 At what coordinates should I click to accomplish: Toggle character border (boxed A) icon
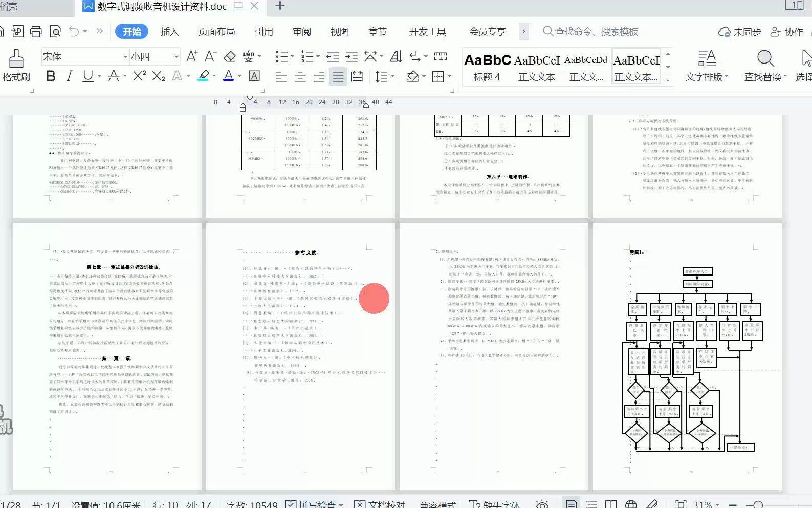pos(254,76)
